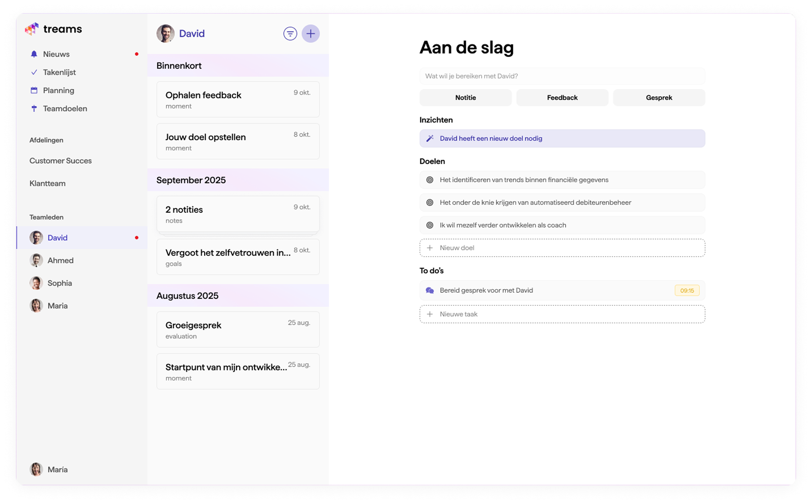The height and width of the screenshot is (504, 812).
Task: Open the Nieuws bell icon
Action: coord(34,54)
